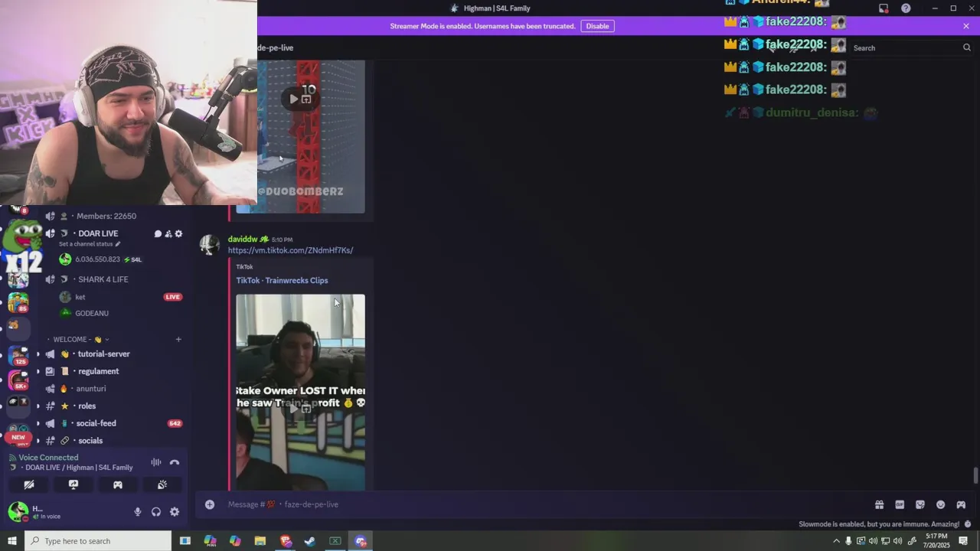This screenshot has width=980, height=551.
Task: Open server icon with 125 badge
Action: 18,357
